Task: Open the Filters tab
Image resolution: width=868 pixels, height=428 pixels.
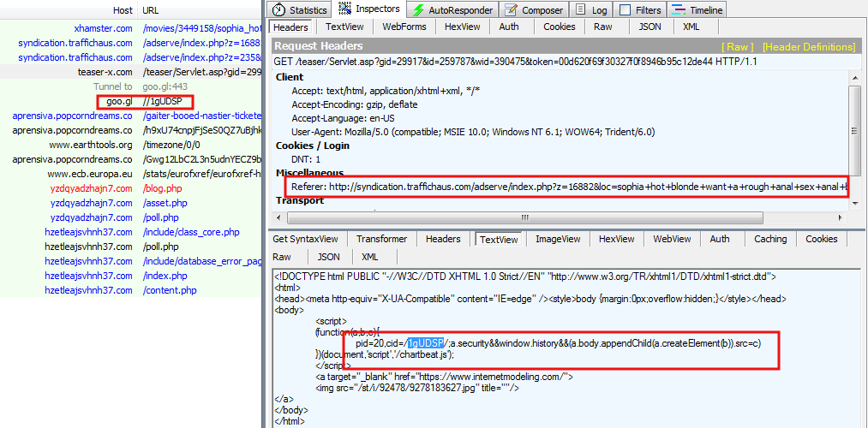Action: pos(640,10)
